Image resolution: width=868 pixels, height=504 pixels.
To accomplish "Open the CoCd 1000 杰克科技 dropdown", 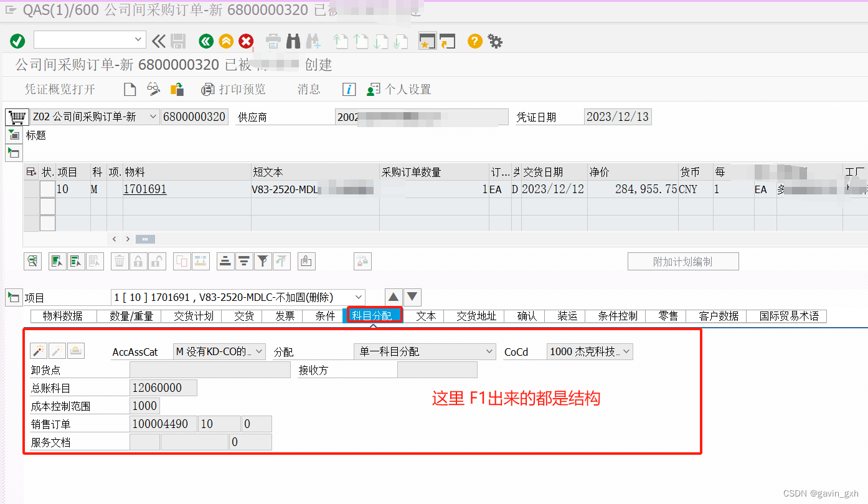I will click(626, 351).
